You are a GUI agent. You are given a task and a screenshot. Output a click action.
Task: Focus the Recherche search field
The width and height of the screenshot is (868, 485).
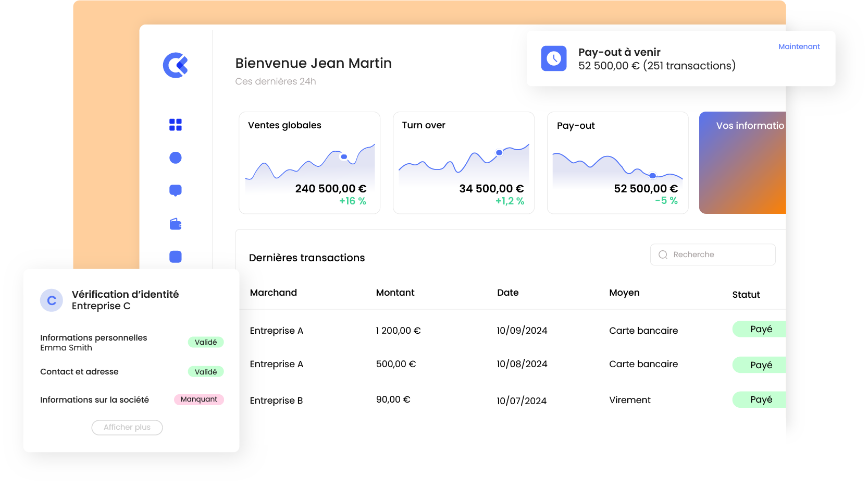[719, 254]
